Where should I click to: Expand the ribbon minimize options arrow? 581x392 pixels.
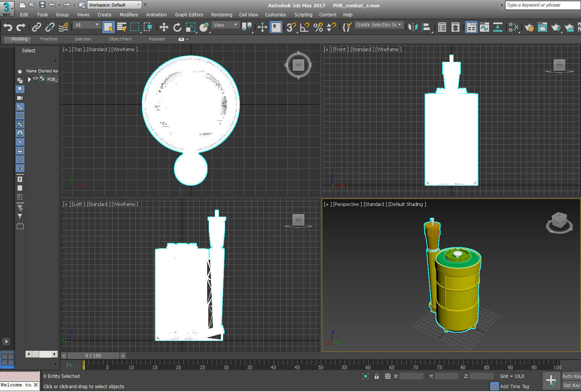click(187, 39)
